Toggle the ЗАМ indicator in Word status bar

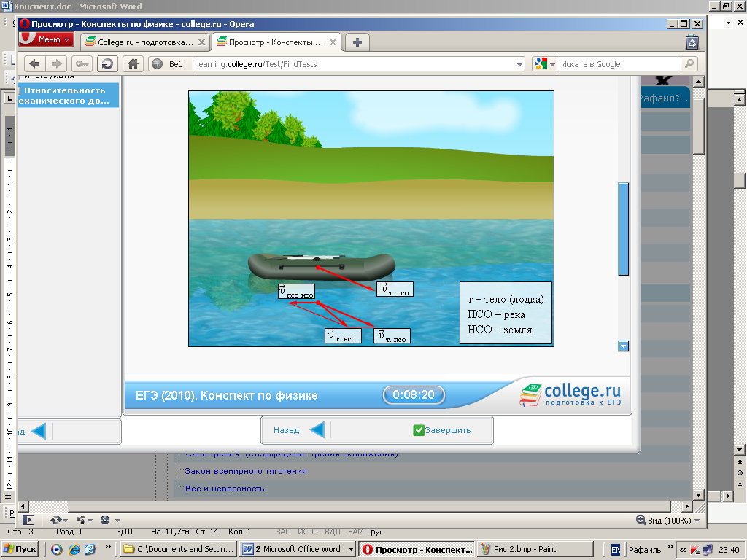tap(356, 532)
